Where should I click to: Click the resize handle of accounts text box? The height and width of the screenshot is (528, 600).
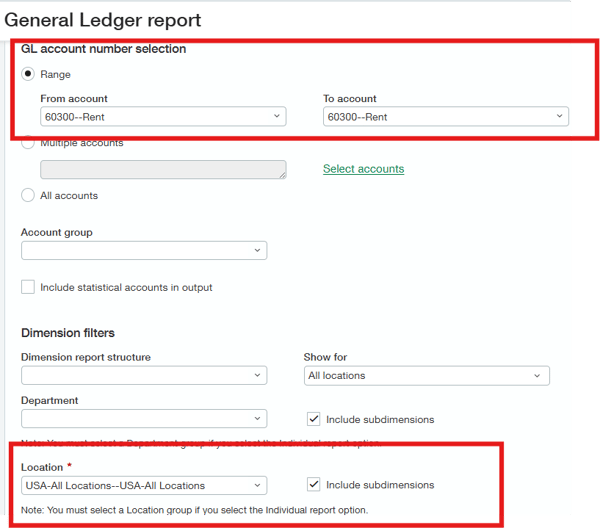coord(283,176)
